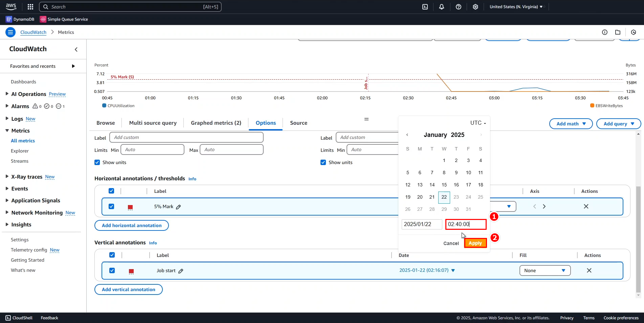Expand the Alarms section in the sidebar
Viewport: 644px width, 323px height.
tap(6, 106)
